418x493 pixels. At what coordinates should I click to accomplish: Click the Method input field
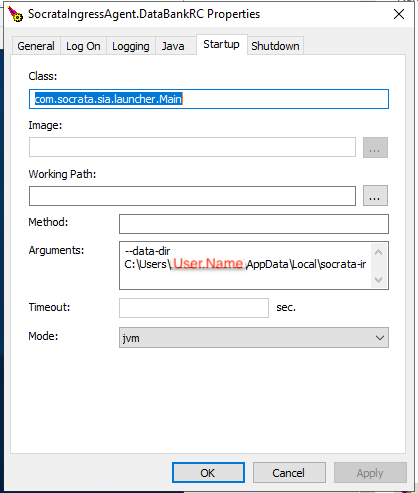(x=254, y=224)
